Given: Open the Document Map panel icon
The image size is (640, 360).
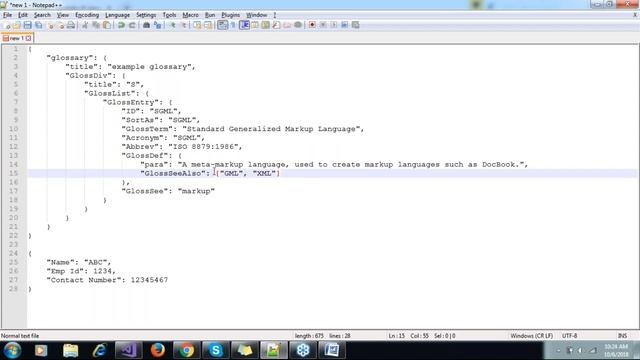Looking at the screenshot, I should (x=265, y=25).
